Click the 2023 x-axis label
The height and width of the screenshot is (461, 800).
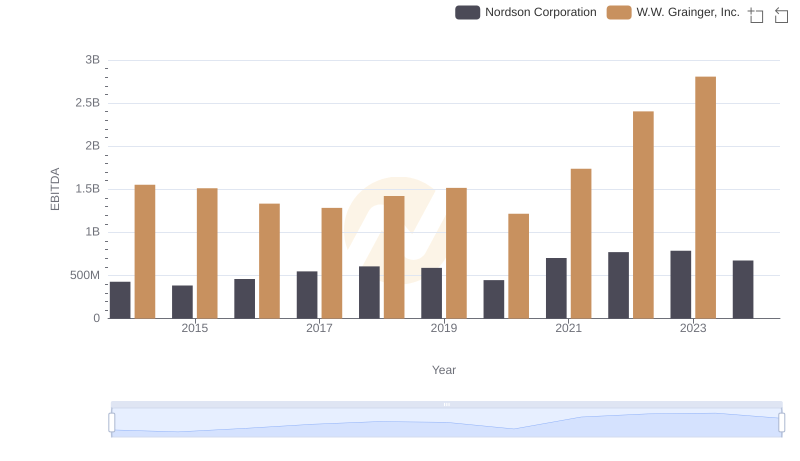693,328
